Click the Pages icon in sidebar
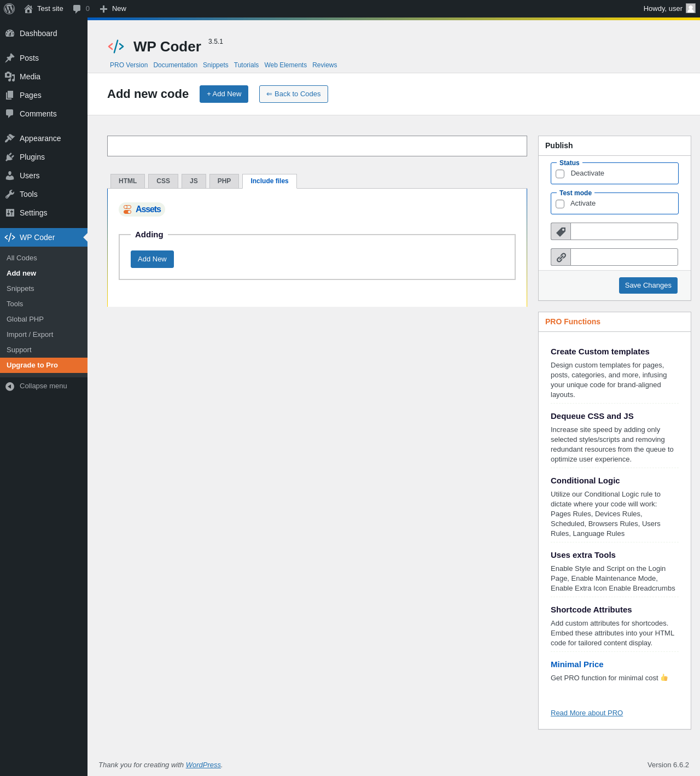This screenshot has width=700, height=776. (x=10, y=95)
